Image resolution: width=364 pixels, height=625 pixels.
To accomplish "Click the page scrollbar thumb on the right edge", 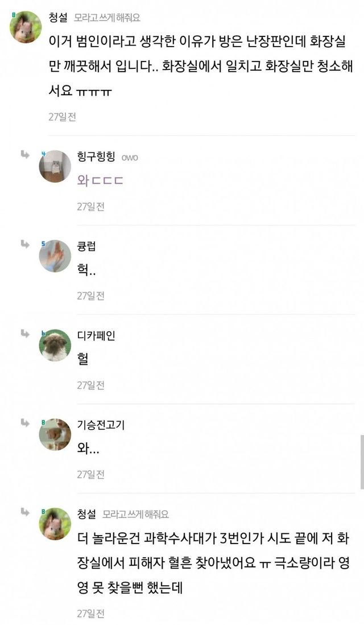I will coord(362,461).
